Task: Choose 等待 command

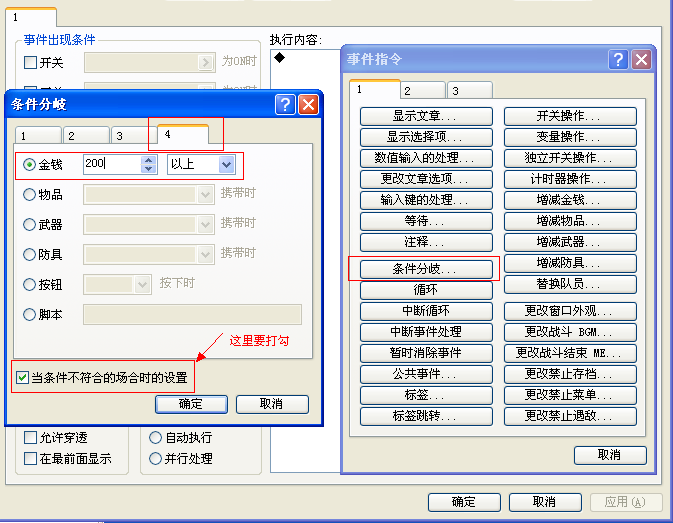Action: pos(426,221)
